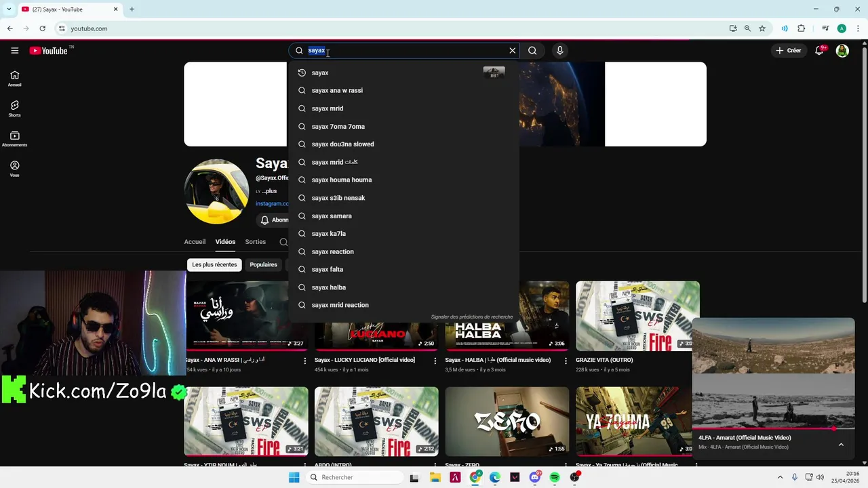Select the "Populaires" filter chip
Image resolution: width=868 pixels, height=488 pixels.
pyautogui.click(x=263, y=264)
